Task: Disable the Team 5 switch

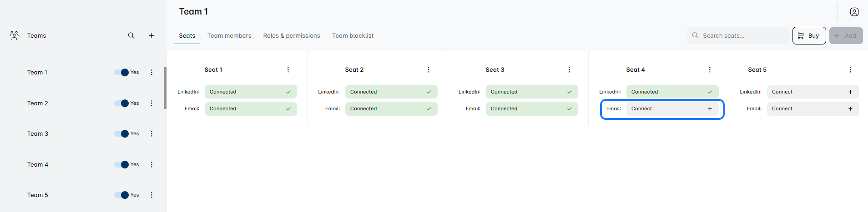Action: tap(122, 195)
